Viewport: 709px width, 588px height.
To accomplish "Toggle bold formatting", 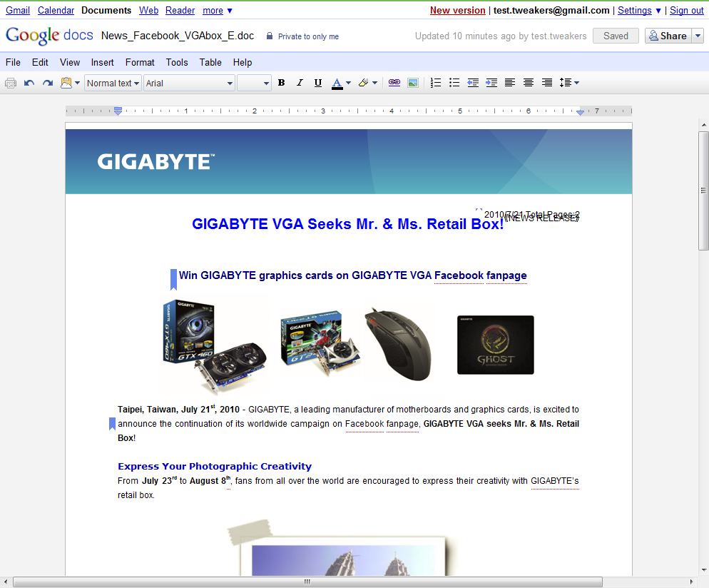I will click(x=281, y=83).
